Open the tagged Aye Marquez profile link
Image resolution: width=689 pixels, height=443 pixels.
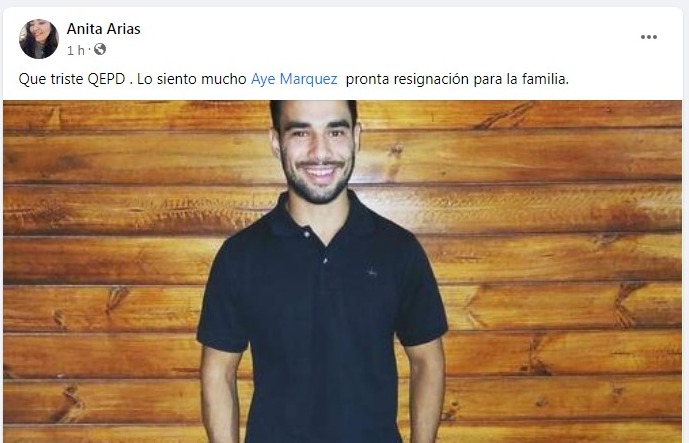click(x=294, y=79)
